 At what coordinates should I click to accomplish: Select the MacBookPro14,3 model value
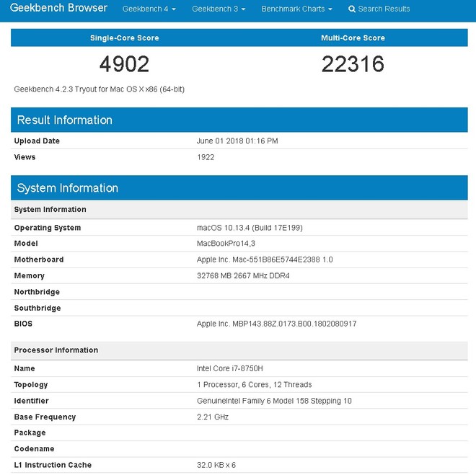click(226, 244)
